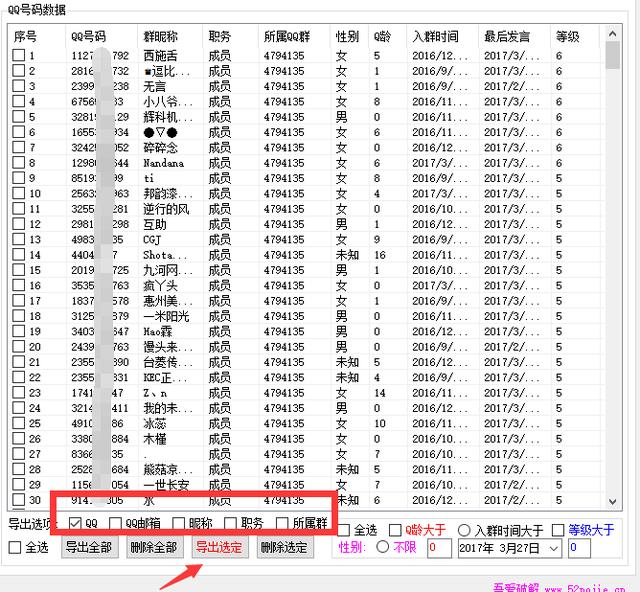
Task: Click the 等级大于 value input field
Action: coord(579,548)
